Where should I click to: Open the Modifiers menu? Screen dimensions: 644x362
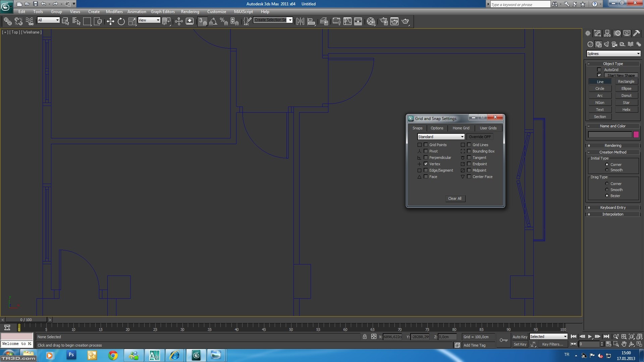114,11
